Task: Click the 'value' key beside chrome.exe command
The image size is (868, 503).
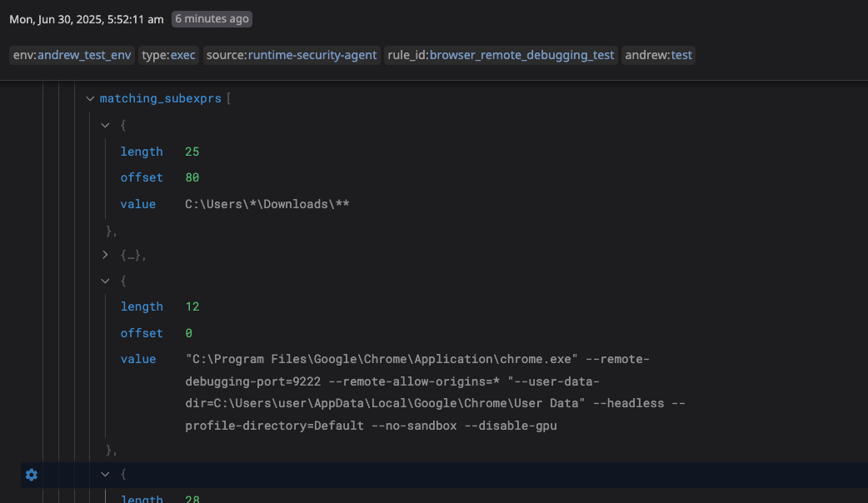Action: point(138,359)
